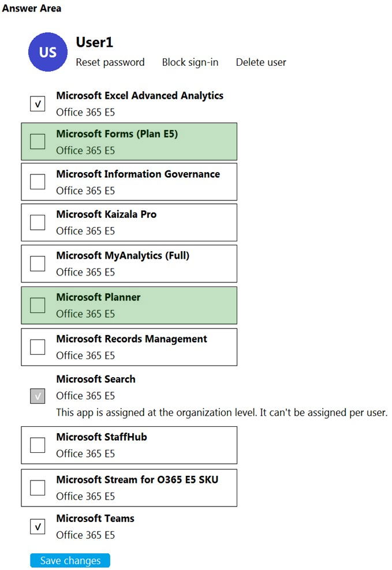This screenshot has height=570, width=392.
Task: Click the Microsoft Forms (Plan E5) label
Action: point(117,134)
